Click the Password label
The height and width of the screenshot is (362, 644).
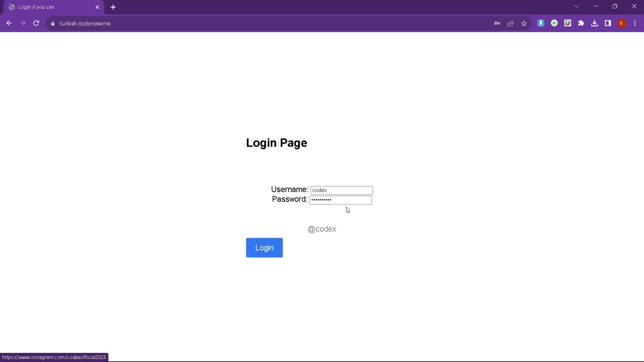[x=289, y=199]
